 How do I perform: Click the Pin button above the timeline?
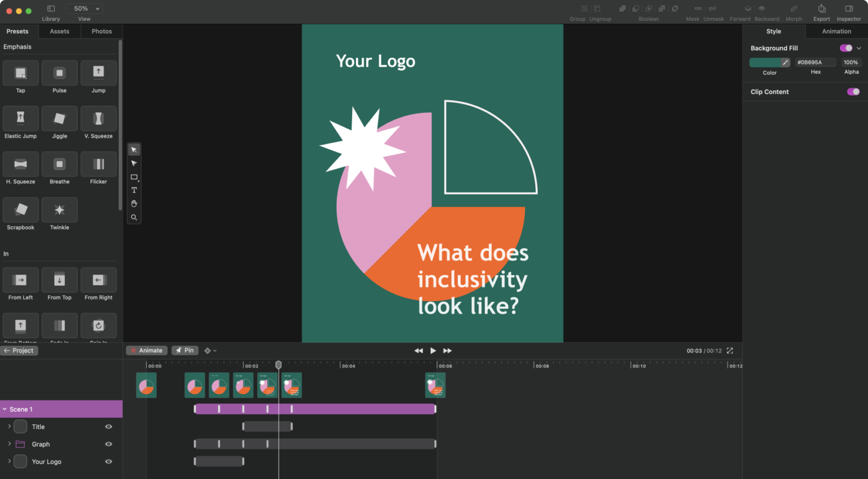tap(185, 350)
